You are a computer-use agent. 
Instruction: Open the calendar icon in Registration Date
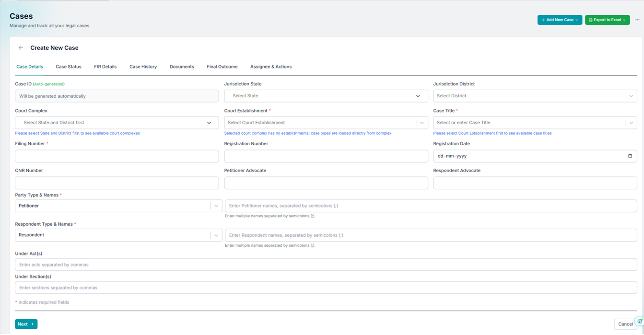[629, 156]
